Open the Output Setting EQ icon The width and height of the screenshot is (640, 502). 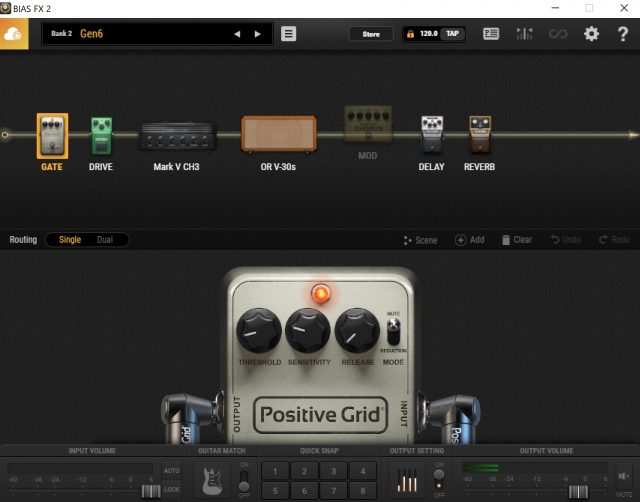(x=407, y=480)
